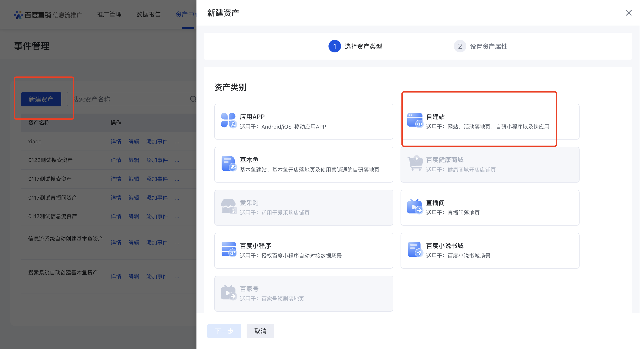
Task: Click the xiaoe asset name
Action: tap(35, 142)
